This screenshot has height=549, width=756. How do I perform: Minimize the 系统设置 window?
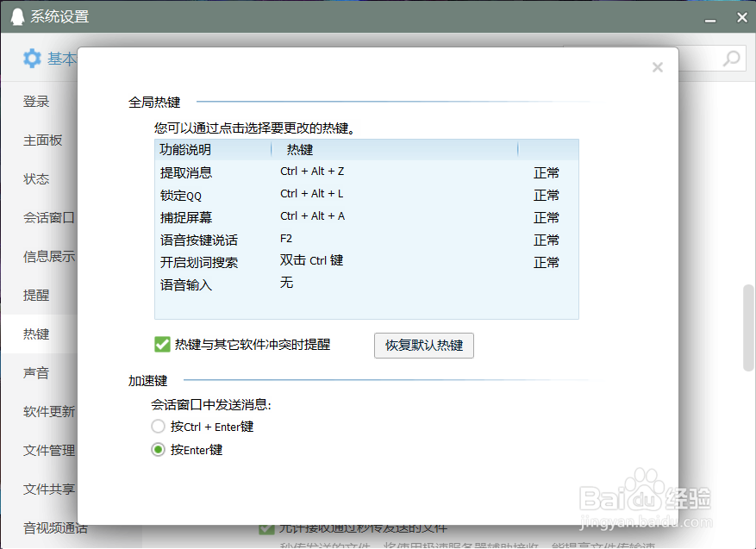point(709,19)
